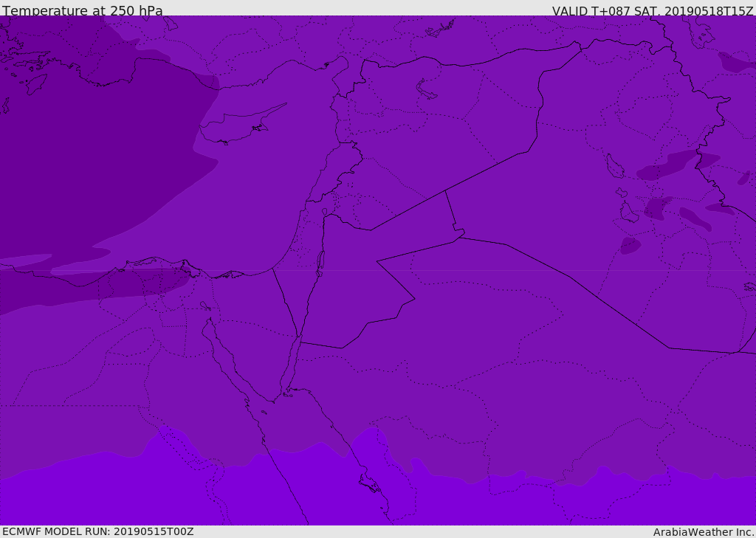The height and width of the screenshot is (538, 756).
Task: Click the island of Cyprus
Action: pos(236,128)
